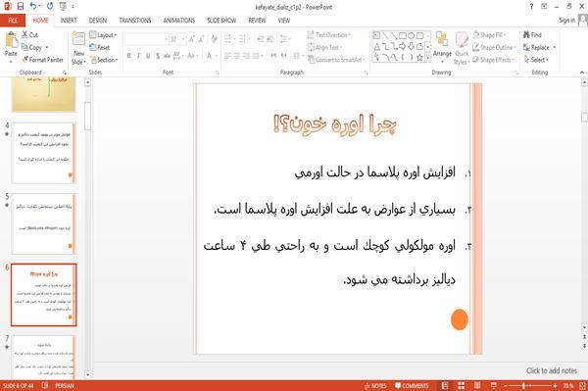Image resolution: width=588 pixels, height=391 pixels.
Task: Open the font size dropdown
Action: click(x=183, y=39)
